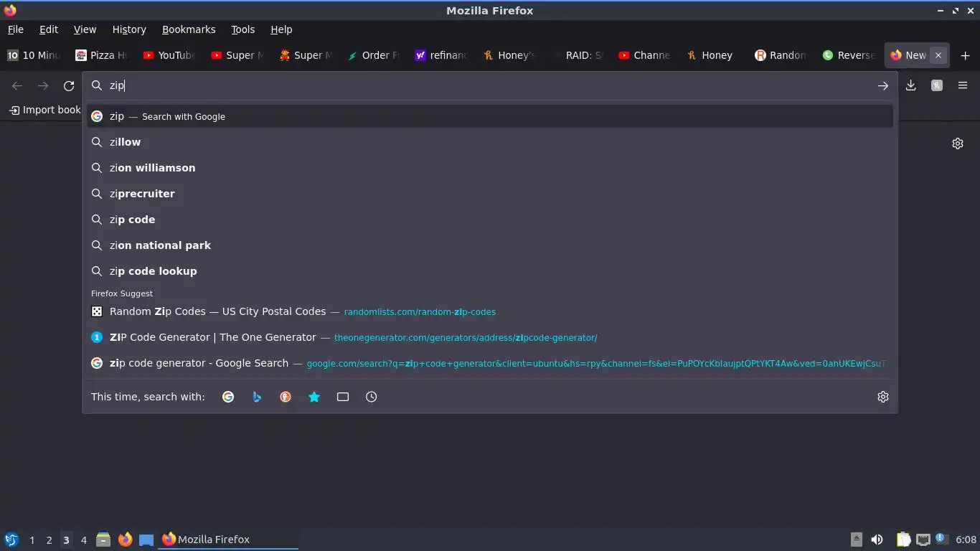Search history via clock icon
980x551 pixels.
click(372, 397)
